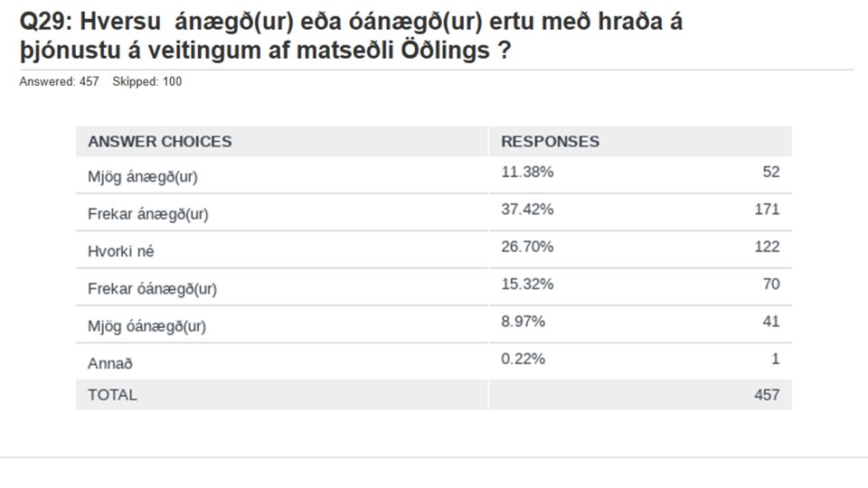
Task: Click the ANSWER CHOICES column header
Action: [159, 142]
